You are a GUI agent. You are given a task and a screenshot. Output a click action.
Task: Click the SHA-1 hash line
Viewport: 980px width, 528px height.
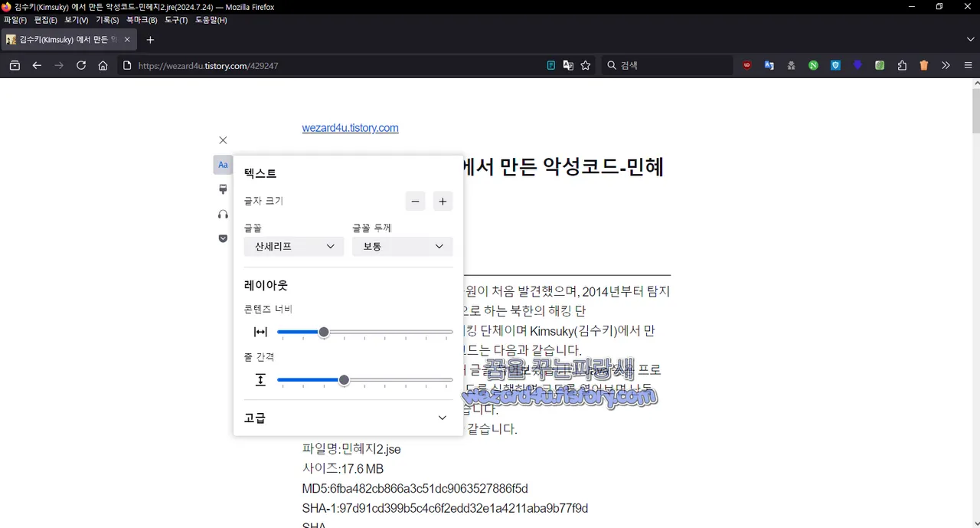click(x=445, y=509)
